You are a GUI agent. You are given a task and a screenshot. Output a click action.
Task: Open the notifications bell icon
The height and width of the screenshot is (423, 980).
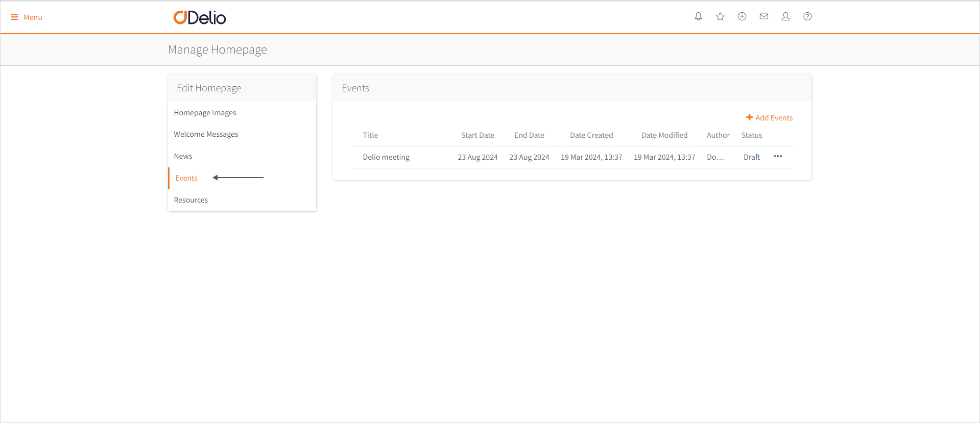tap(698, 16)
